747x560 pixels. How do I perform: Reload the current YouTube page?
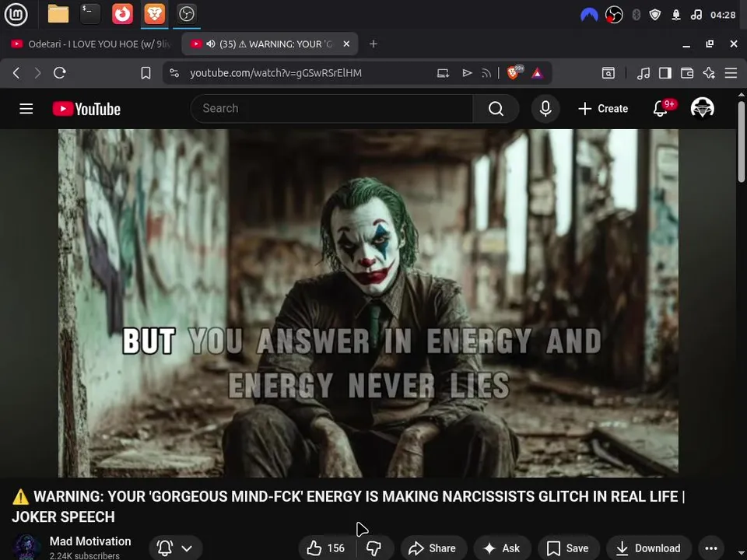click(x=60, y=73)
